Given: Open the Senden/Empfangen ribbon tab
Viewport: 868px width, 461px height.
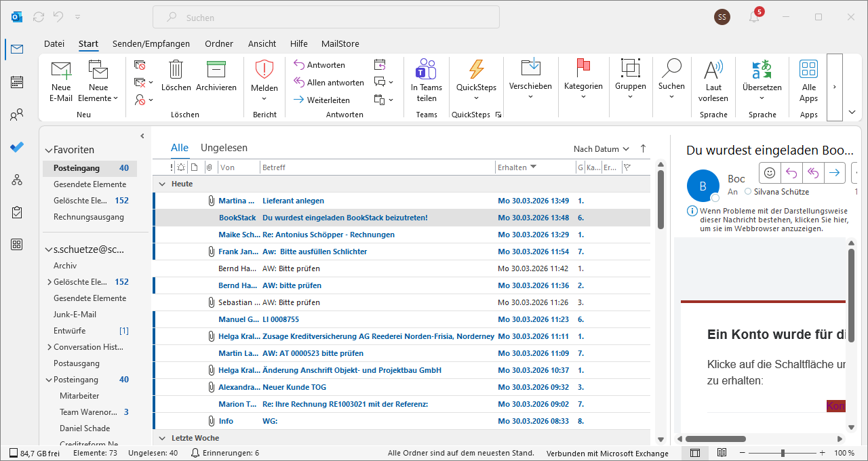Looking at the screenshot, I should [151, 43].
